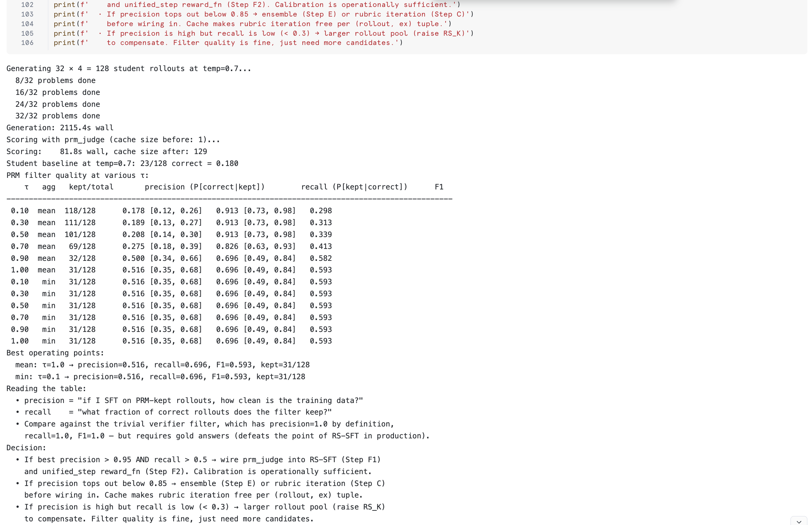This screenshot has height=525, width=812.
Task: Click the 'mean' agg cell in the τ 1.00 row
Action: pyautogui.click(x=46, y=270)
